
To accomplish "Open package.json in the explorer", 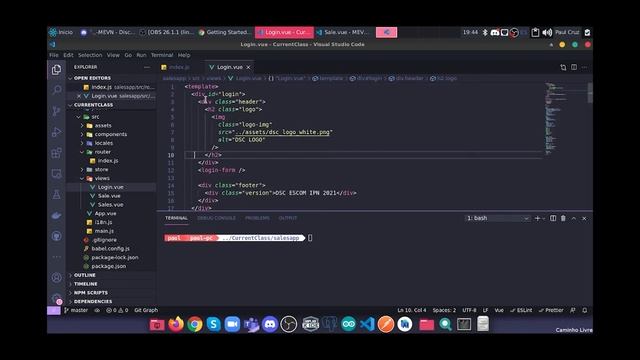I will click(x=109, y=266).
